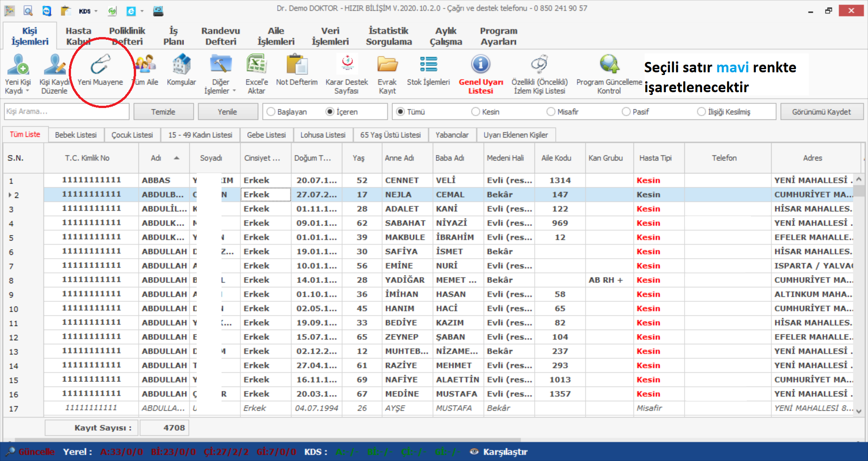Select the Başlayan search option
Image resolution: width=868 pixels, height=461 pixels.
[271, 112]
